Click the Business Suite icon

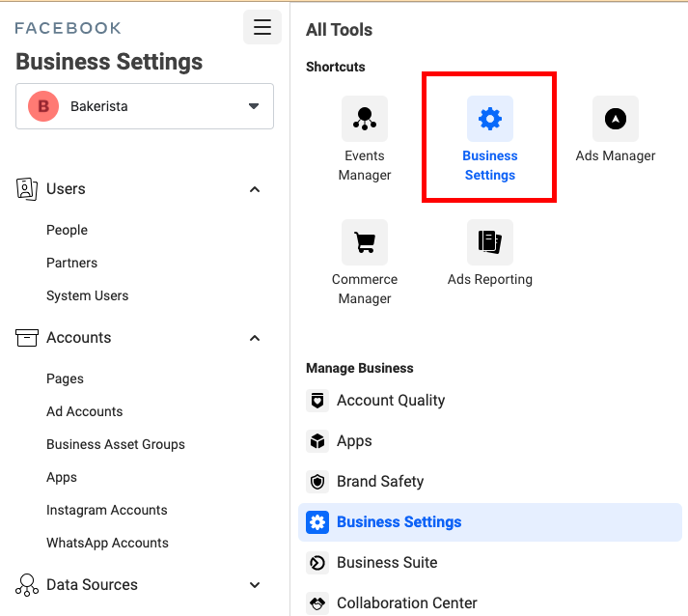317,563
